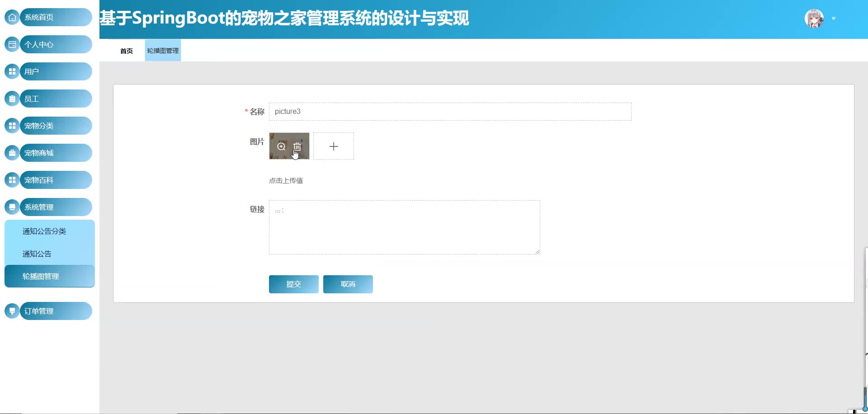The height and width of the screenshot is (414, 868).
Task: Expand the 订单管理 menu
Action: 56,311
